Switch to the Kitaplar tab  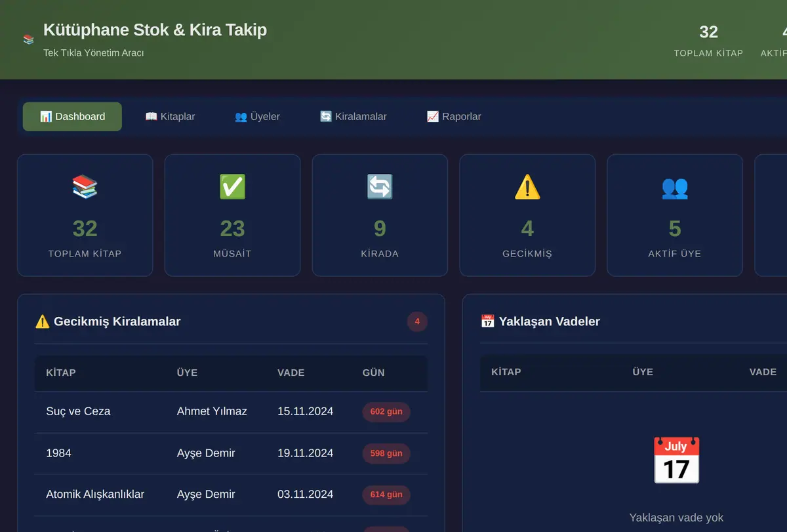[170, 117]
